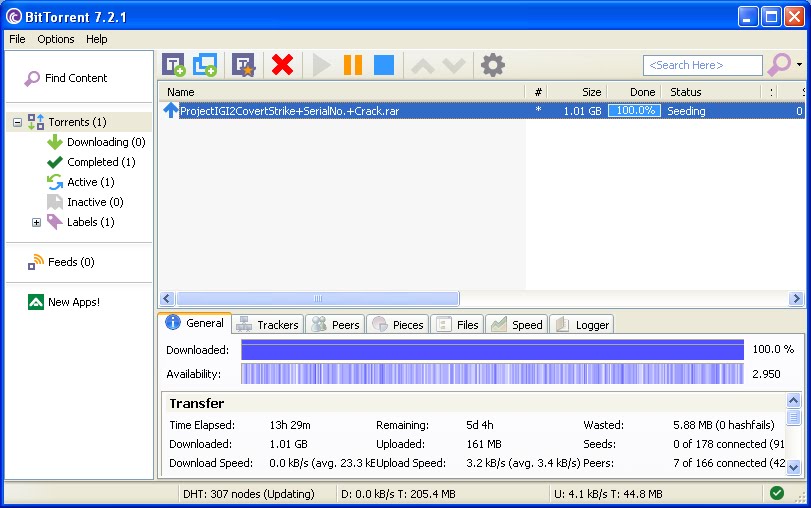Click the Create New Torrent icon
The height and width of the screenshot is (508, 811).
pyautogui.click(x=243, y=65)
